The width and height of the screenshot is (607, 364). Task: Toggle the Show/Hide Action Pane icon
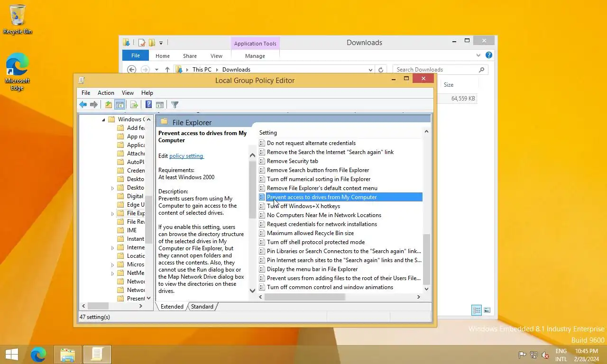point(160,105)
